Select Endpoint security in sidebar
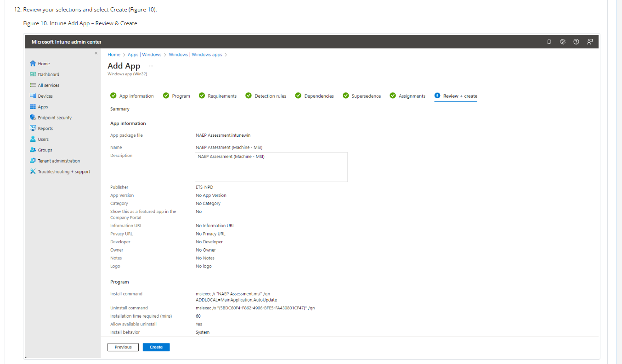622x364 pixels. [x=51, y=118]
